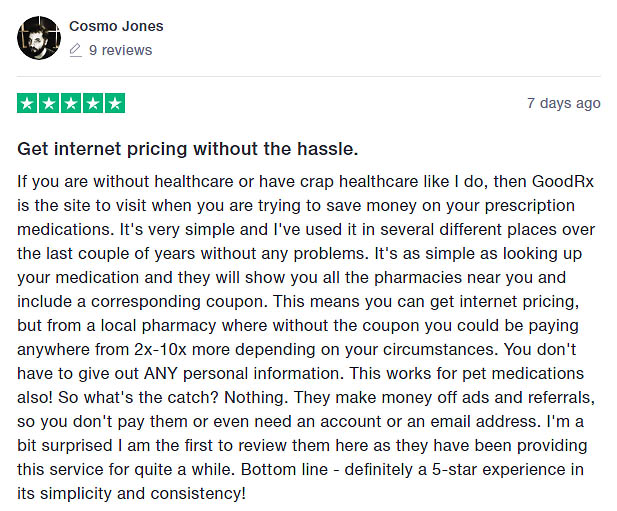Image resolution: width=617 pixels, height=511 pixels.
Task: Click the second green rating star
Action: [49, 103]
